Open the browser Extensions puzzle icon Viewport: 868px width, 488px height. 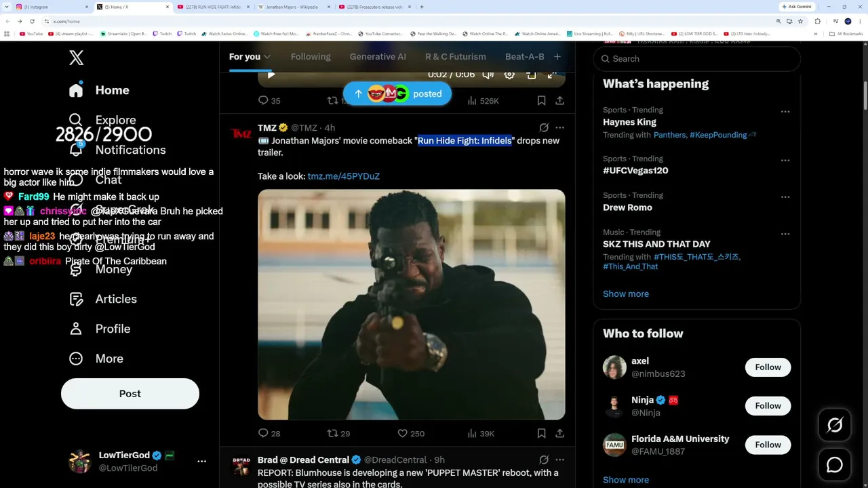tap(817, 21)
